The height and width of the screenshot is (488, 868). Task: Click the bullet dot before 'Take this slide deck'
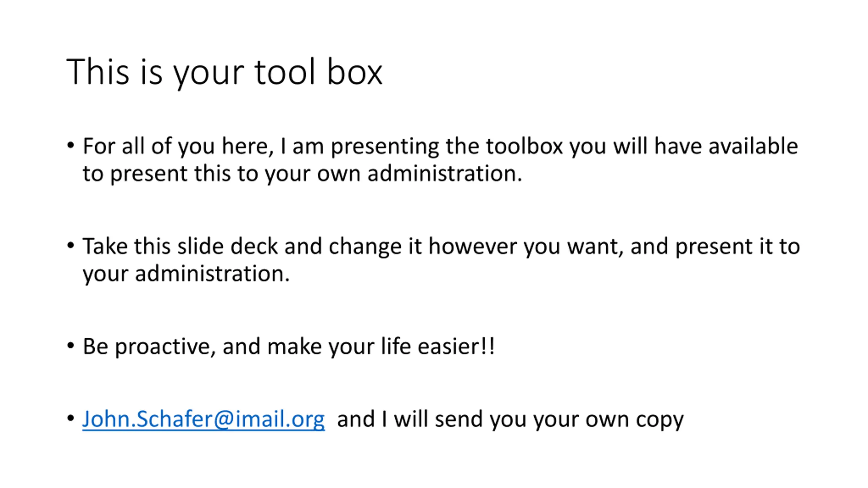coord(71,246)
